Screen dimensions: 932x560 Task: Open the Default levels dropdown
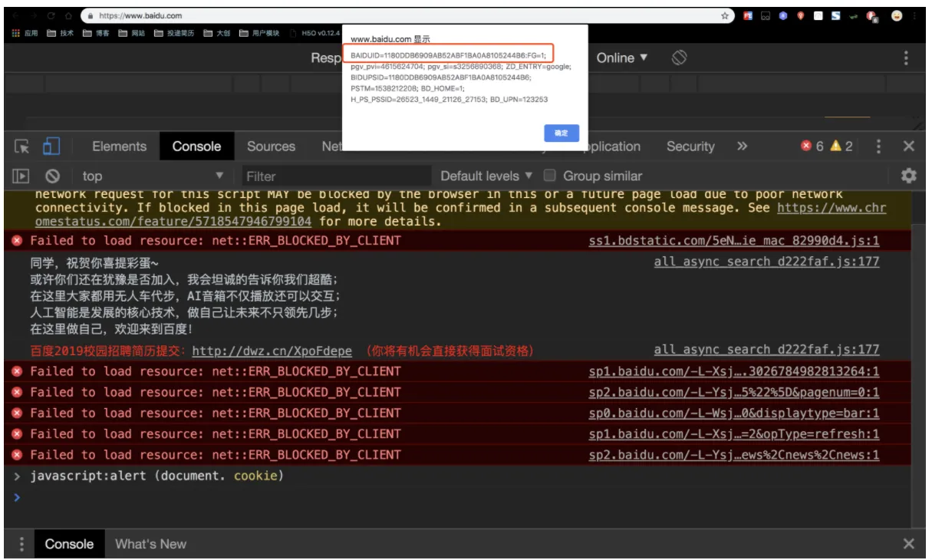486,176
